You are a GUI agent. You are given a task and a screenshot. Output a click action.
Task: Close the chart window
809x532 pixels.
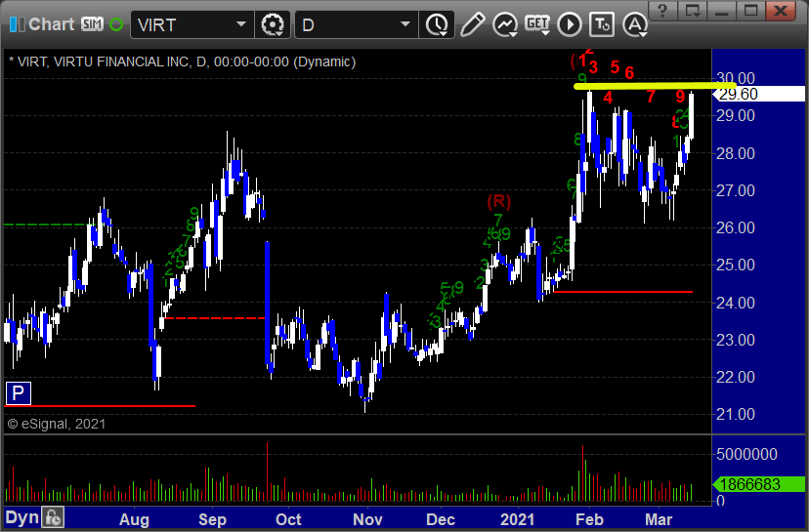point(781,10)
